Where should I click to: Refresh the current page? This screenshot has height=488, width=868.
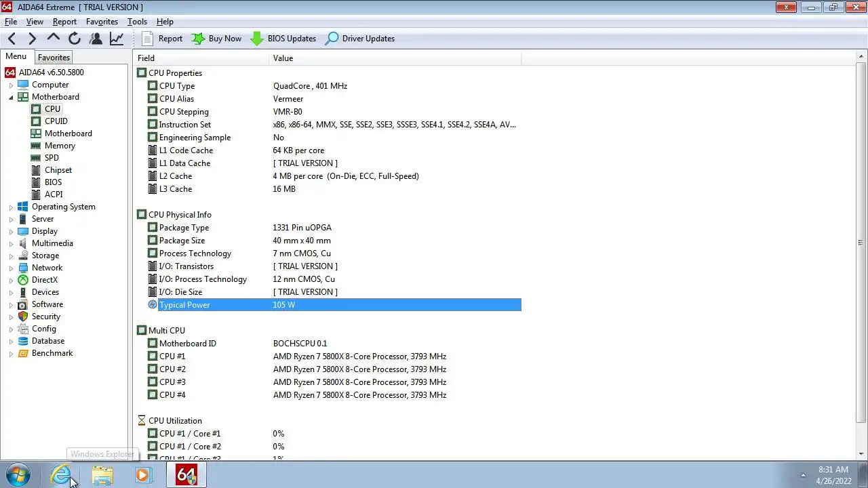click(75, 39)
